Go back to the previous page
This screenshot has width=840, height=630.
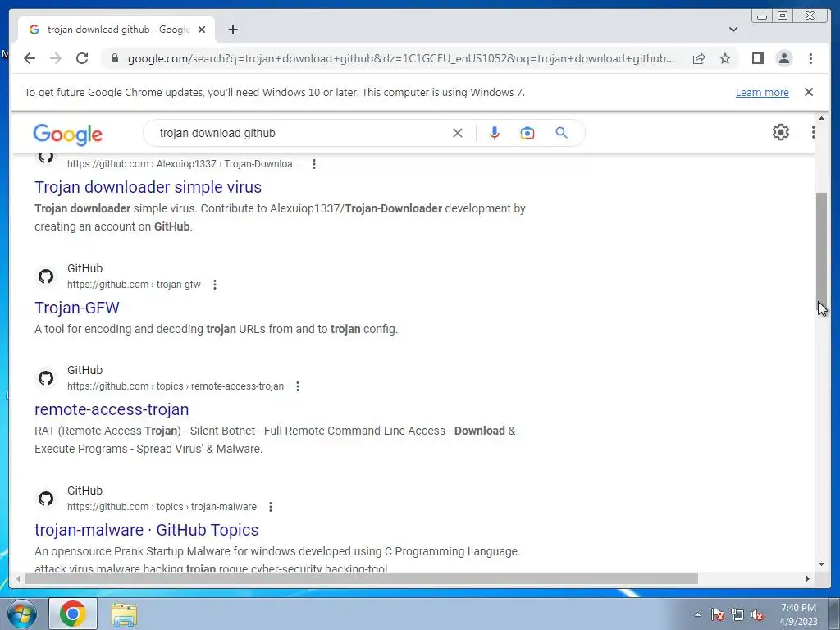click(x=30, y=58)
